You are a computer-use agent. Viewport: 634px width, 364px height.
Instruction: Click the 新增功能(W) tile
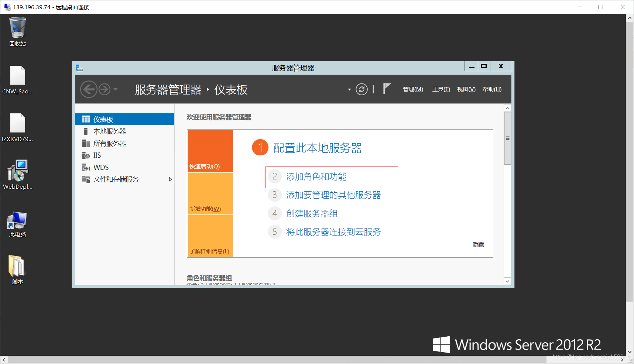coord(210,193)
